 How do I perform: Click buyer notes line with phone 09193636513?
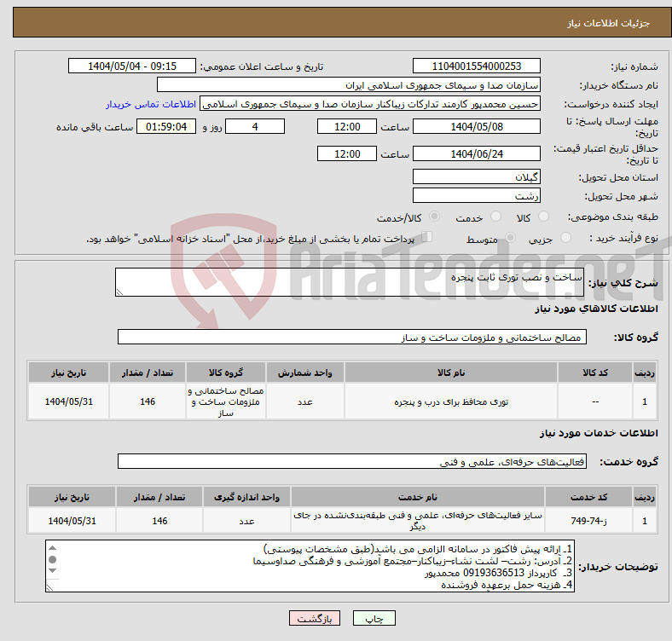(498, 573)
